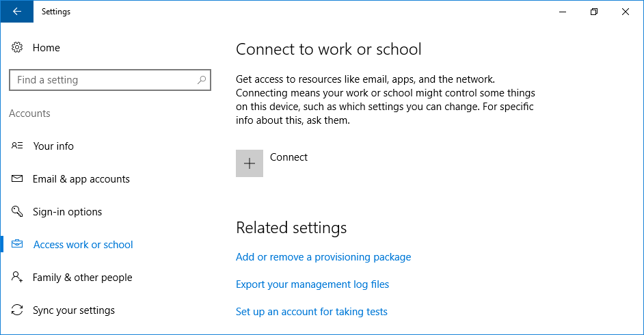This screenshot has height=335, width=644.
Task: Click the Find a setting search box
Action: [x=110, y=80]
